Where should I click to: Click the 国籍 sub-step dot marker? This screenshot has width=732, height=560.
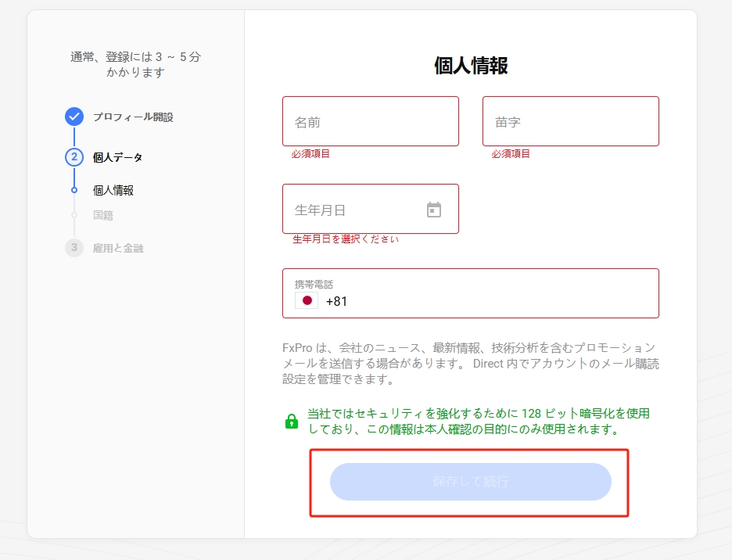(x=74, y=215)
